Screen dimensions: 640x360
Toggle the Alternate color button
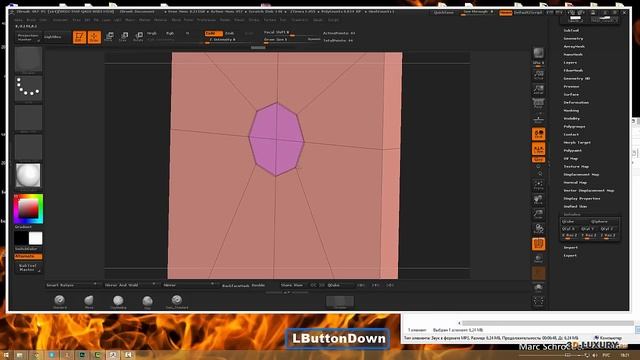tap(28, 256)
